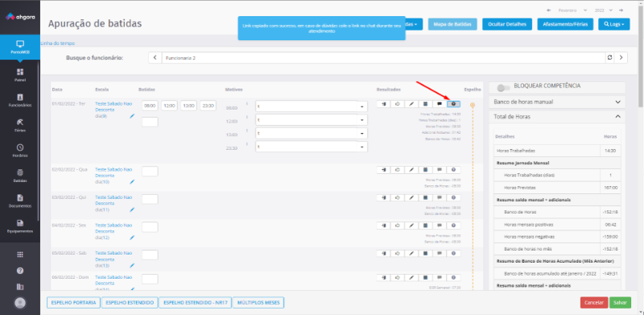Image resolution: width=644 pixels, height=315 pixels.
Task: Refresh the employee search field
Action: coord(610,57)
